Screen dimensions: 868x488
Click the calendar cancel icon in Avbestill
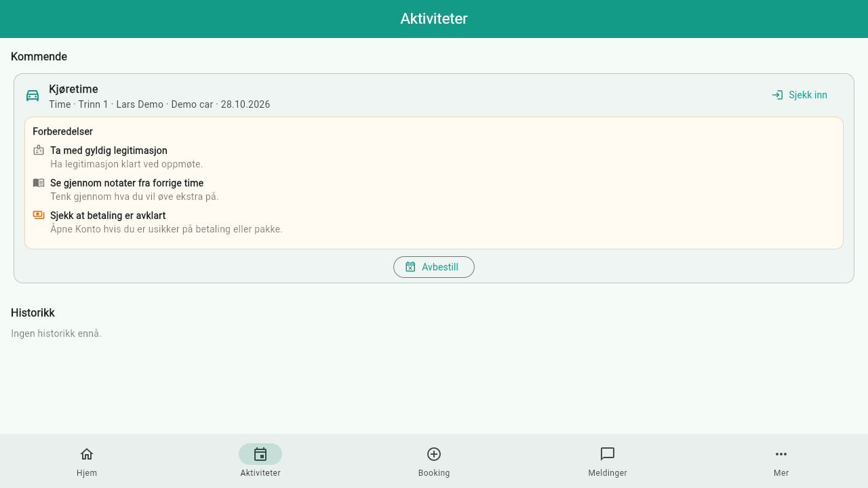[x=410, y=267]
